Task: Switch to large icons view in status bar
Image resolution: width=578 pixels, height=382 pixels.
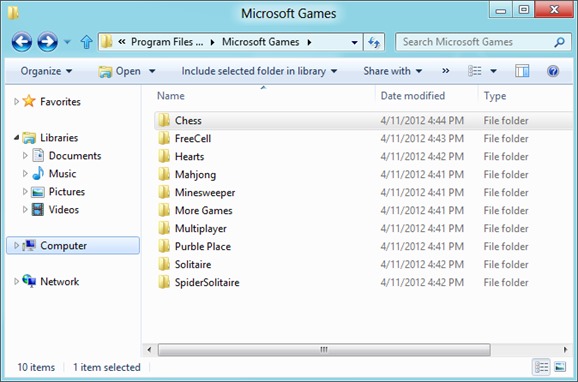Action: [x=560, y=367]
